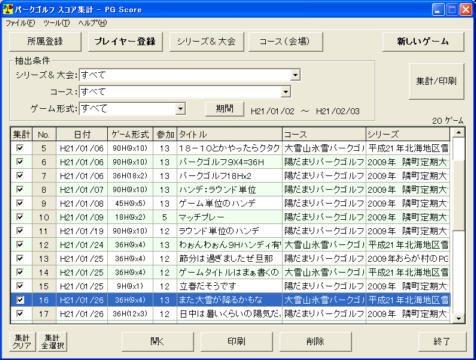Click the 集計/印刷 button
The width and height of the screenshot is (476, 360).
(436, 81)
